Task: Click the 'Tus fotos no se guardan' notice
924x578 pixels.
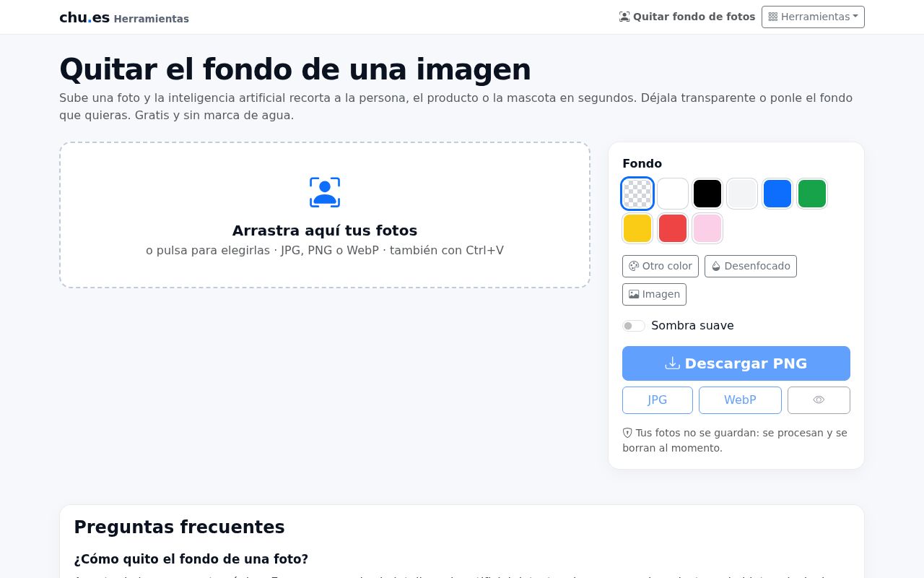Action: 735,441
